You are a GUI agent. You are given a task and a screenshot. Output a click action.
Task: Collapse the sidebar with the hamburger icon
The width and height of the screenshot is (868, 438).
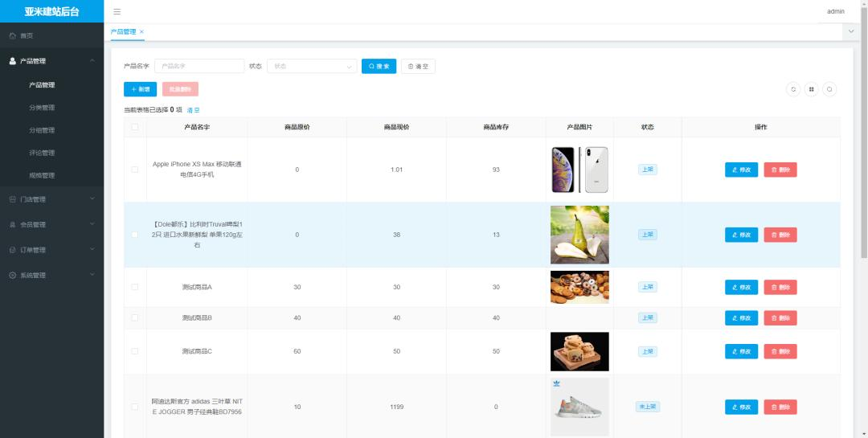coord(117,11)
